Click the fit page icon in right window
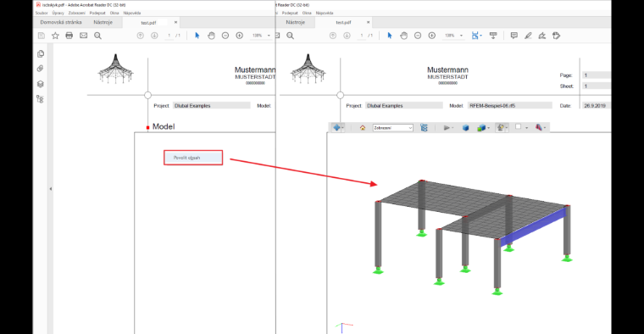Screen dimensions: 644x334 coord(475,36)
